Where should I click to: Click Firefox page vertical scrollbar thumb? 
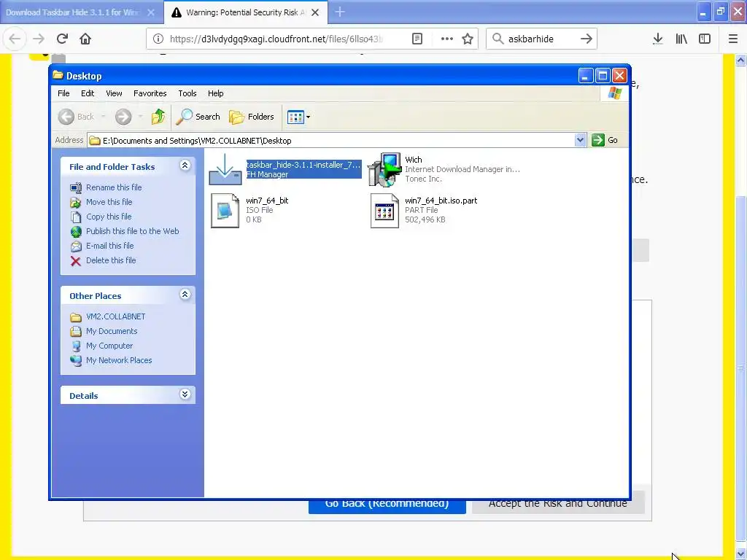coord(741,369)
